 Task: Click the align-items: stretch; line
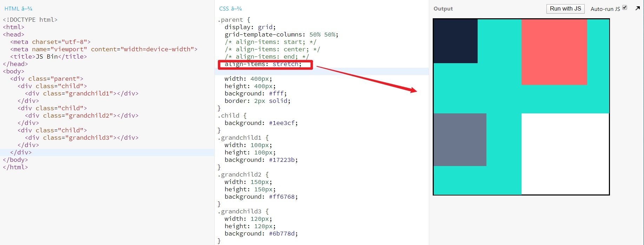point(263,64)
